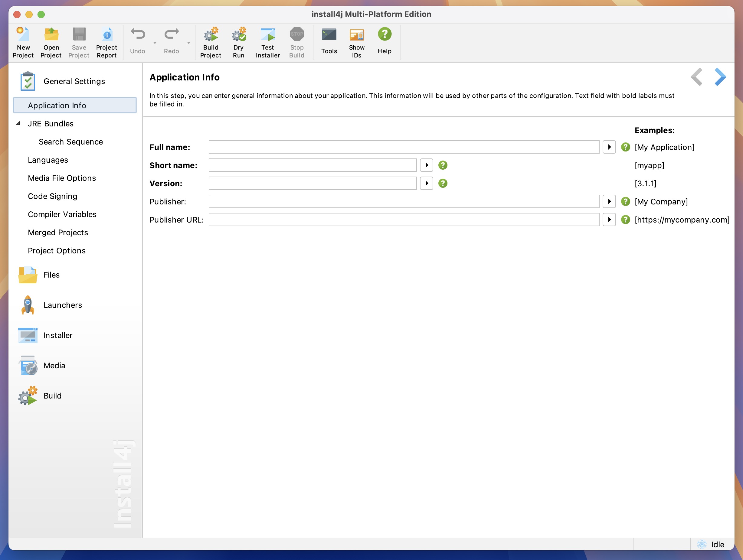Viewport: 743px width, 560px height.
Task: Open variable menu arrow for Short name
Action: (x=426, y=165)
